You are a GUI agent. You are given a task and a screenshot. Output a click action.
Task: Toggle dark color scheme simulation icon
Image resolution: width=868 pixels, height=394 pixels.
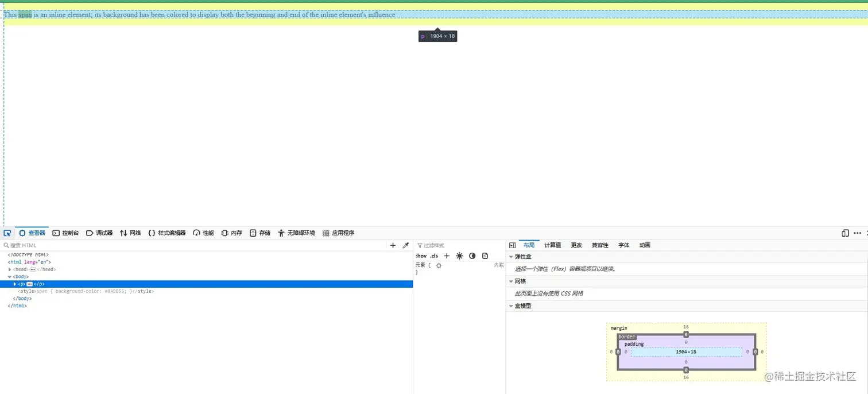pyautogui.click(x=472, y=256)
